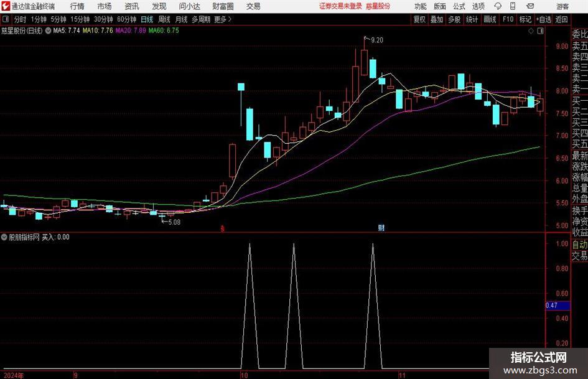Open the F10 company info

[x=508, y=19]
